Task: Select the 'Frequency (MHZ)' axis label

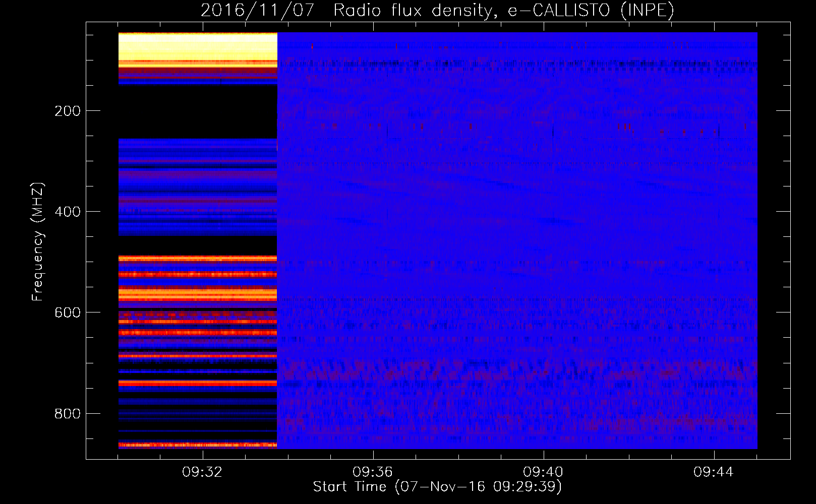Action: pyautogui.click(x=38, y=241)
